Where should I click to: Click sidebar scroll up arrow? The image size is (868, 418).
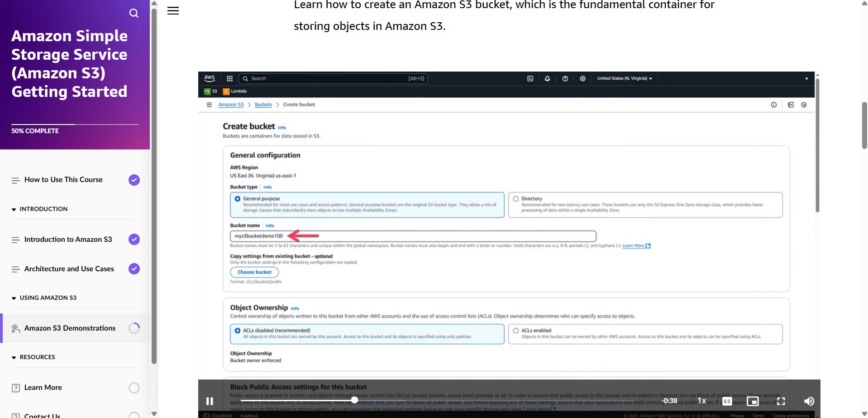[154, 3]
